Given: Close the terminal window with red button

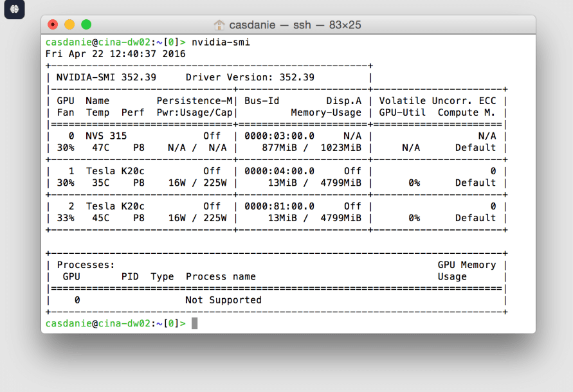Looking at the screenshot, I should point(53,24).
